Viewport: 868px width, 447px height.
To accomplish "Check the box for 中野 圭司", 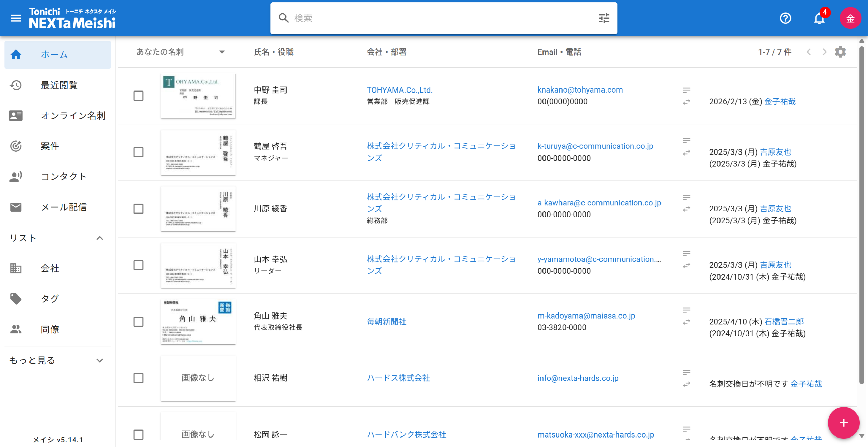I will (x=138, y=96).
